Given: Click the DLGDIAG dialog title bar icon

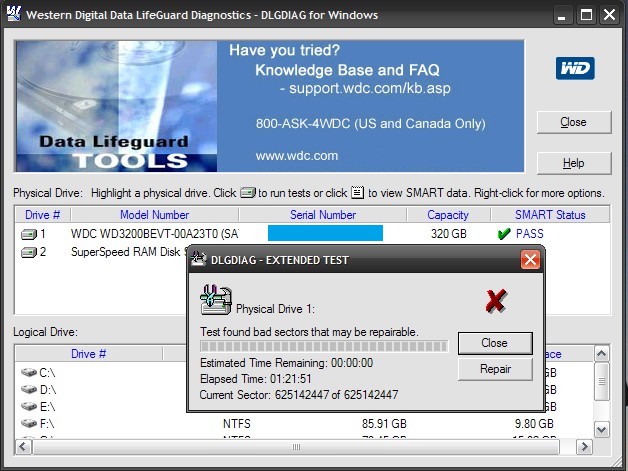Looking at the screenshot, I should click(199, 260).
